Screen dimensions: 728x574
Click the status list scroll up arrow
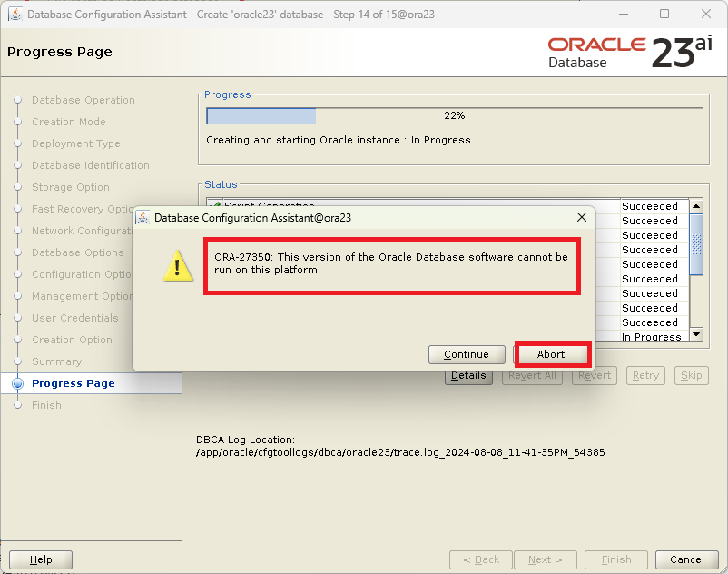696,206
